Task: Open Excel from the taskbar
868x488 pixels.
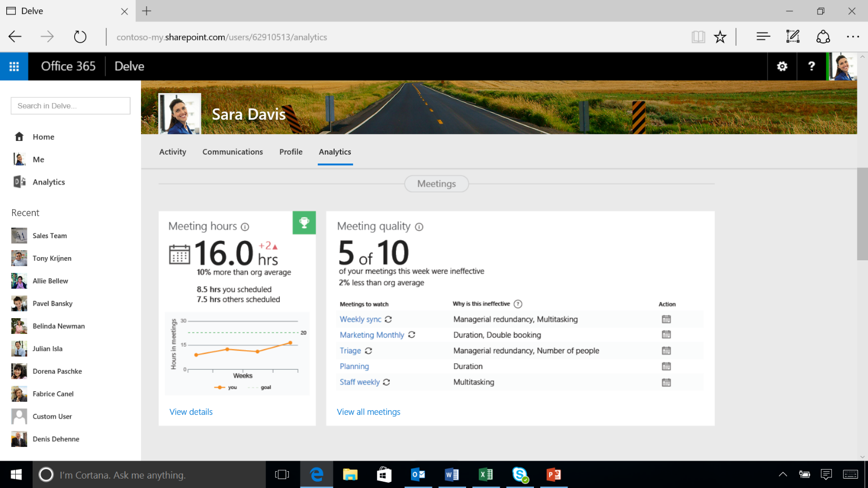Action: tap(486, 474)
